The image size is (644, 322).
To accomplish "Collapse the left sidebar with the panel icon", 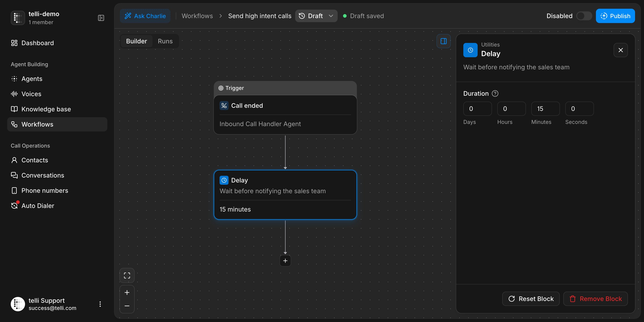I will coord(101,18).
